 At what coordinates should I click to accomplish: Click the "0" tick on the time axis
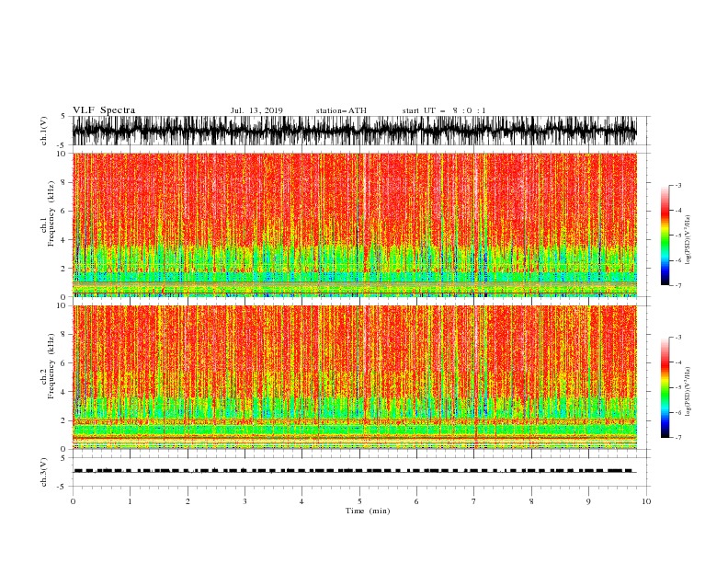(73, 501)
